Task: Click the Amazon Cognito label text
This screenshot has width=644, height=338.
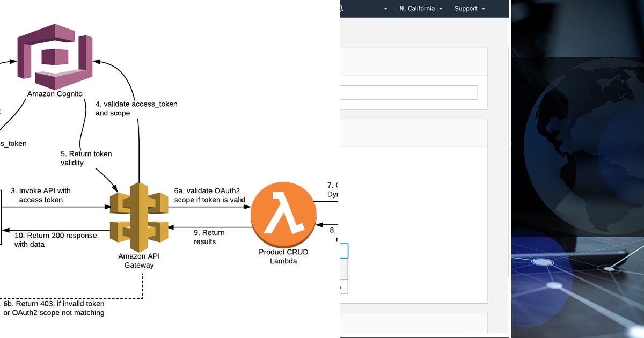Action: coord(55,93)
